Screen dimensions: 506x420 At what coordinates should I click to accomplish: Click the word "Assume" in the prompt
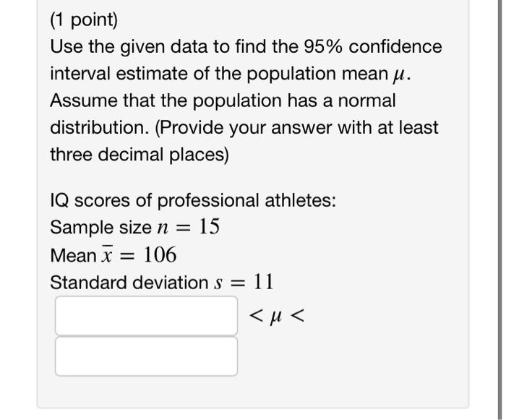83,100
